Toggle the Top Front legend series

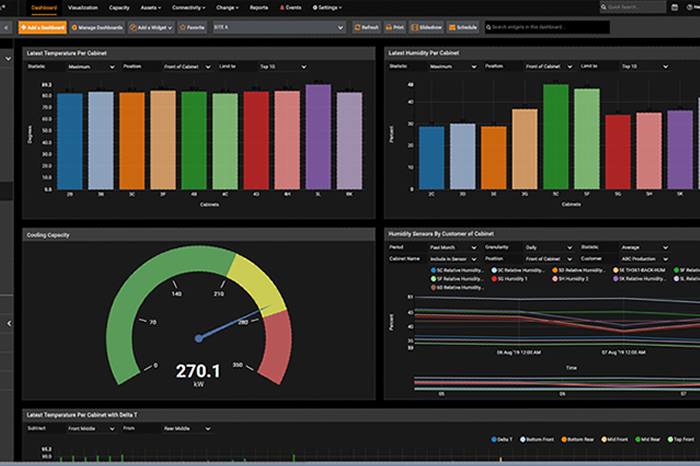click(681, 440)
